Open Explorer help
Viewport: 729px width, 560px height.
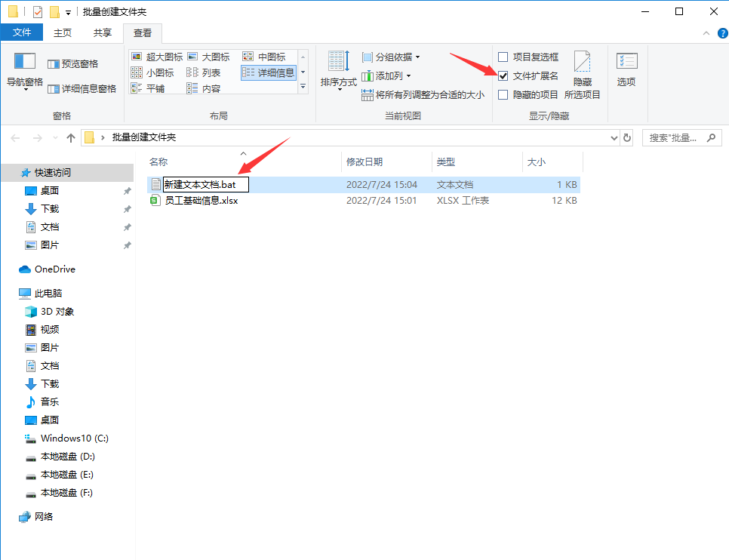[722, 33]
